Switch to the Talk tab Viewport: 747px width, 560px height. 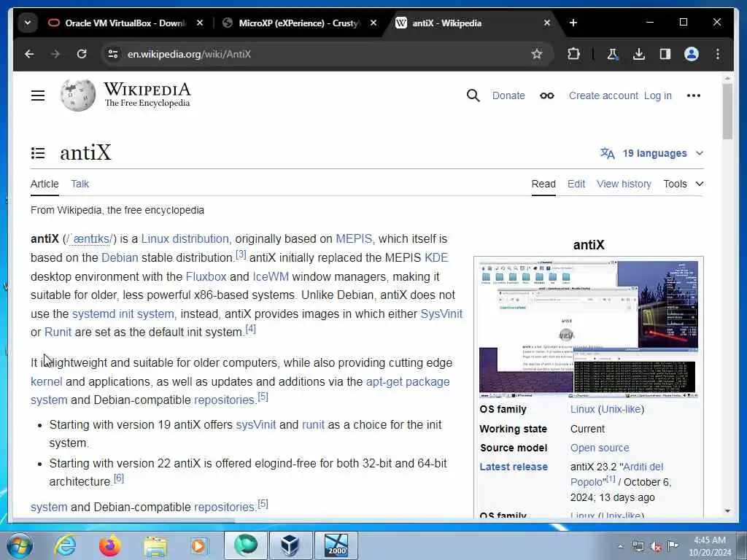(x=80, y=184)
